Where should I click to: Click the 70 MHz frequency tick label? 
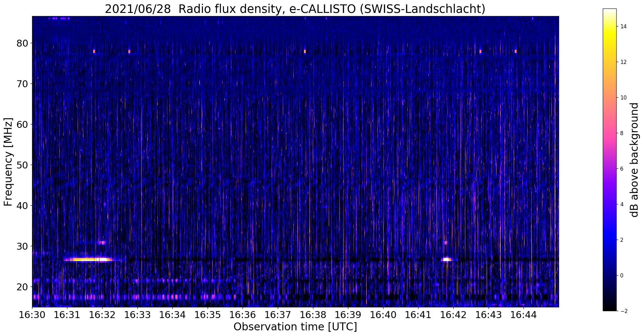22,84
